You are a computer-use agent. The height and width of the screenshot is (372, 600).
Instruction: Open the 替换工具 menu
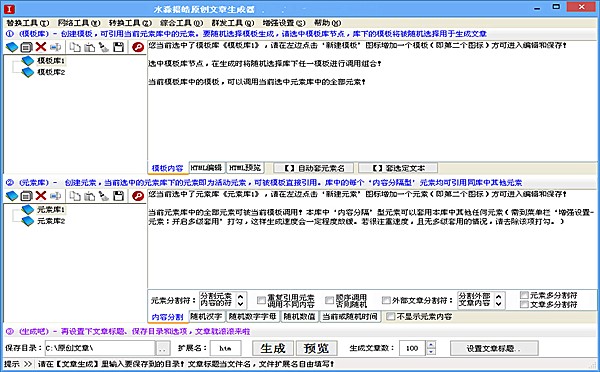pos(28,23)
